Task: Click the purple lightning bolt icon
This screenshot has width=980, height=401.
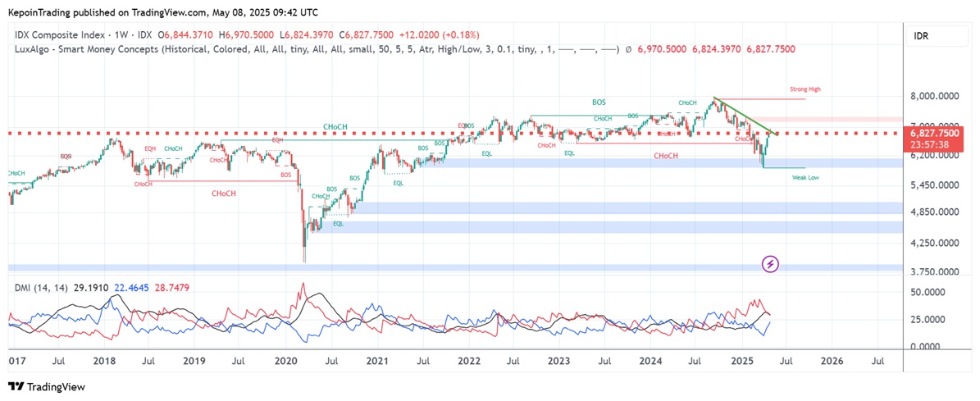Action: pyautogui.click(x=770, y=264)
